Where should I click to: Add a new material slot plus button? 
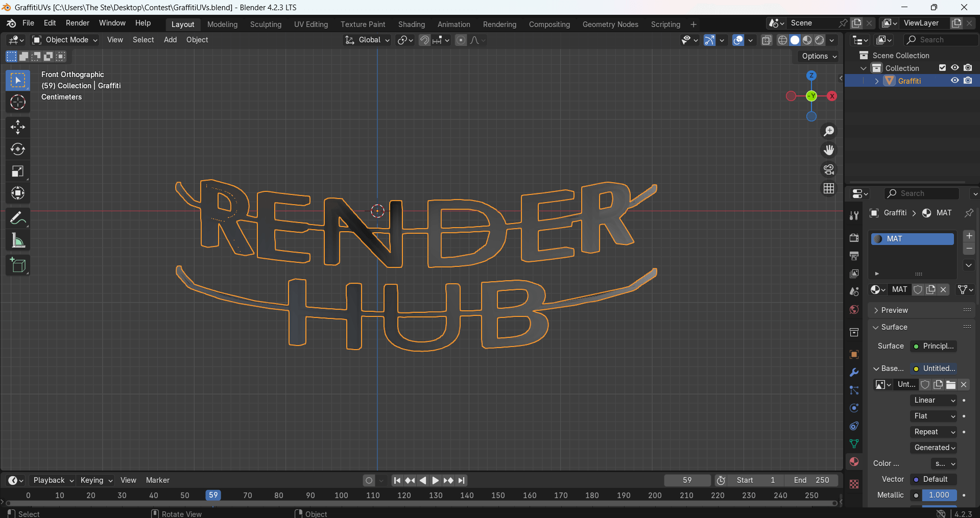point(969,236)
